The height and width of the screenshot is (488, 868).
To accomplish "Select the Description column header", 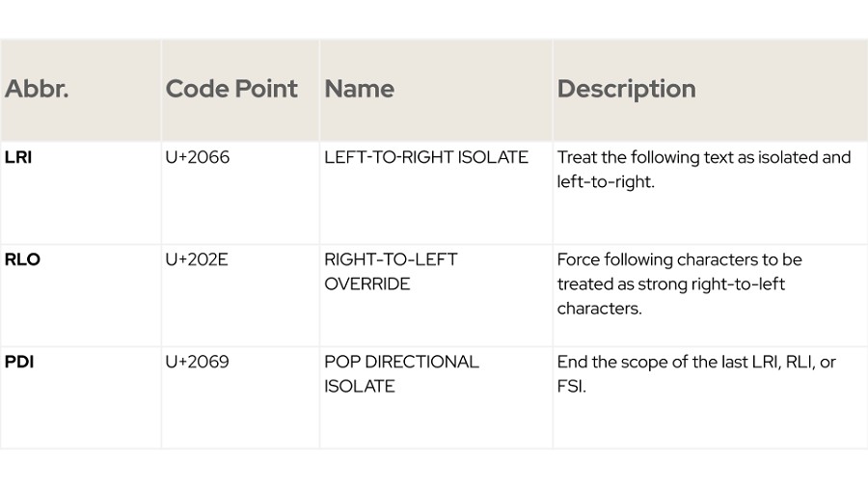I will click(626, 89).
